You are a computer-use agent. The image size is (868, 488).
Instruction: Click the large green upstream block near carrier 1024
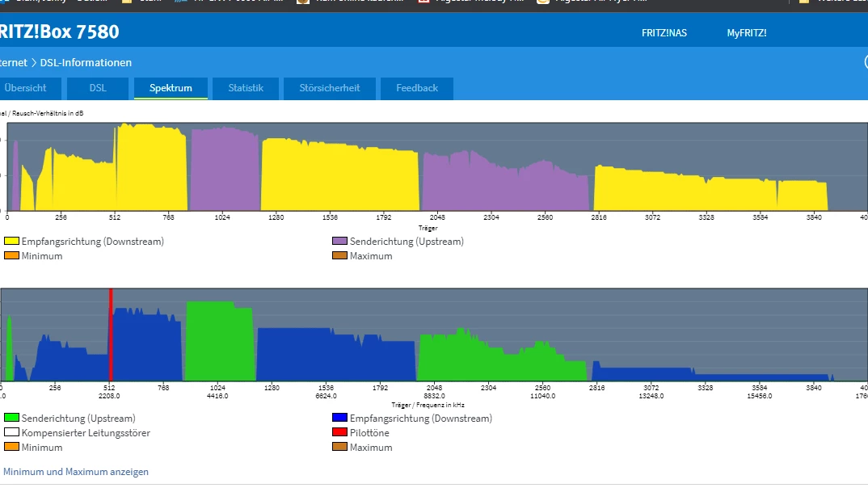220,342
